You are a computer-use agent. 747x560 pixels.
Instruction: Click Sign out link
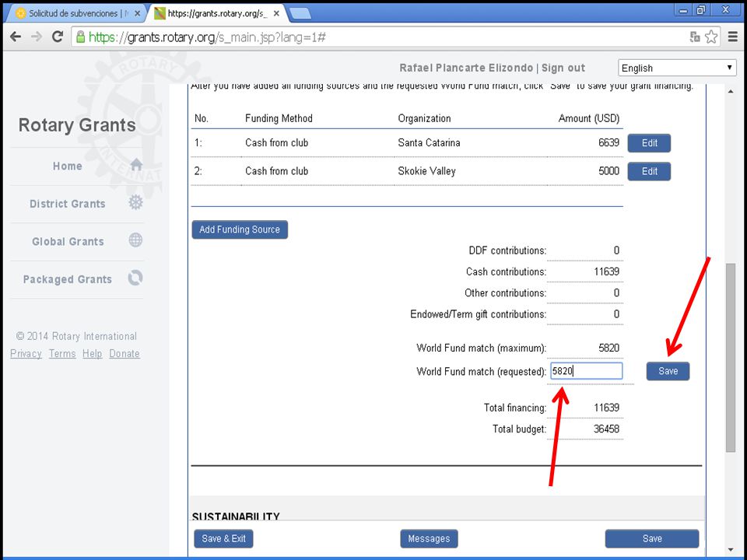click(563, 68)
